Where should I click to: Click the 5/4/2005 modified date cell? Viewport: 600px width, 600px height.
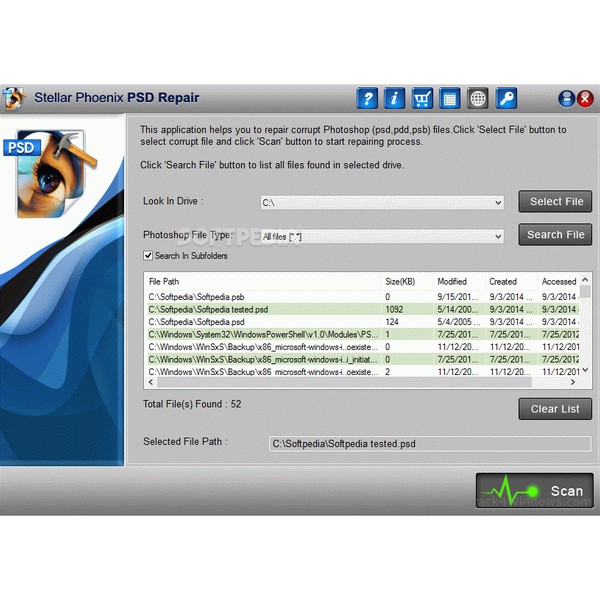(x=459, y=322)
